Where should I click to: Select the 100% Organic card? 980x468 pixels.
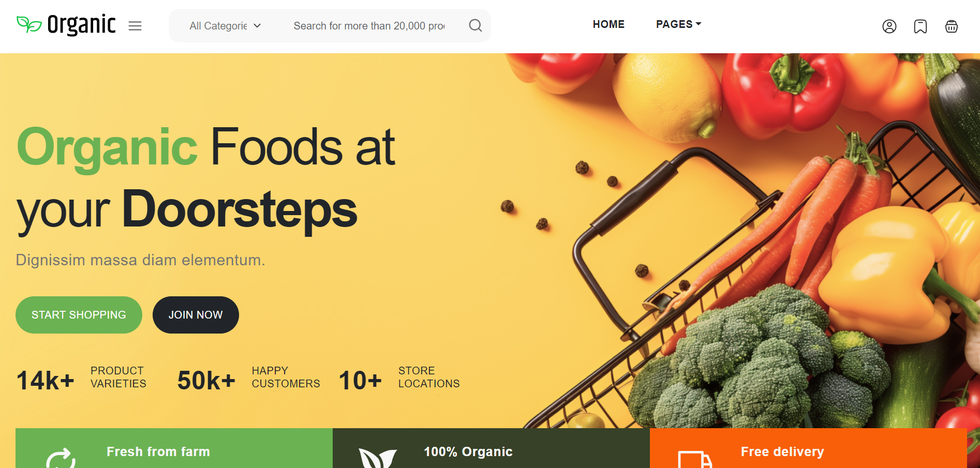(x=491, y=448)
